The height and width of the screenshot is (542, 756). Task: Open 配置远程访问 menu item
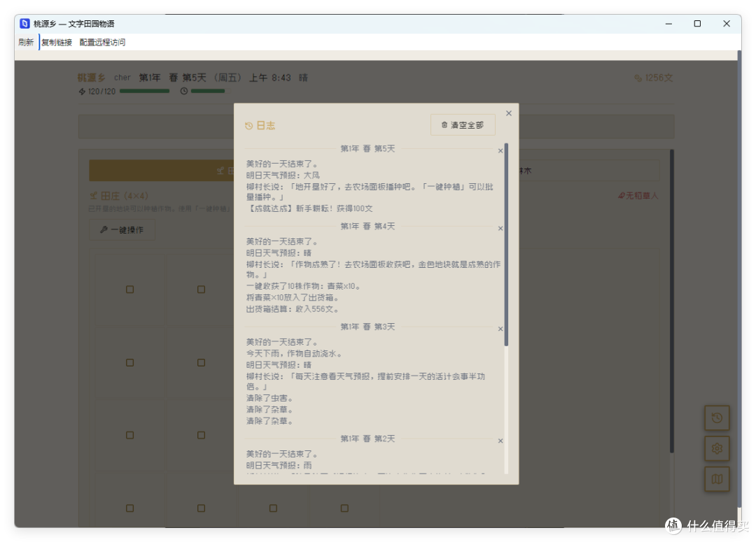[102, 43]
